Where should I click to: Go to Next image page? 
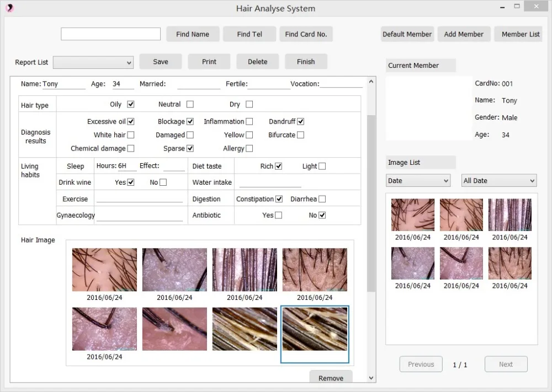click(506, 364)
